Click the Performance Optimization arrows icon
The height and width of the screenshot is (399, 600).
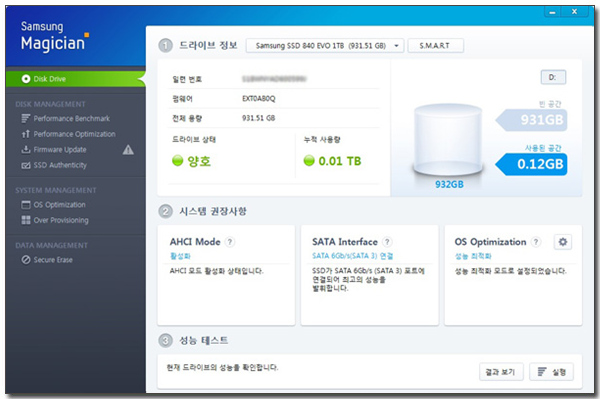(26, 134)
